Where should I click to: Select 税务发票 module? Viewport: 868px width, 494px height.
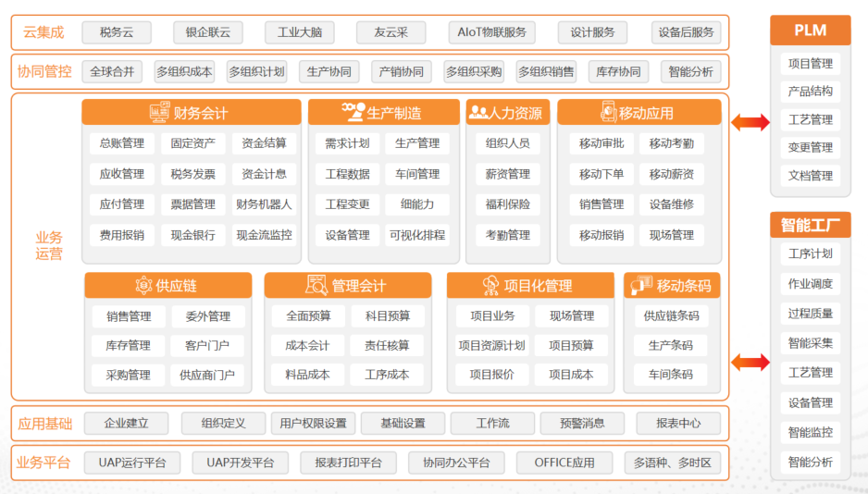(x=192, y=174)
